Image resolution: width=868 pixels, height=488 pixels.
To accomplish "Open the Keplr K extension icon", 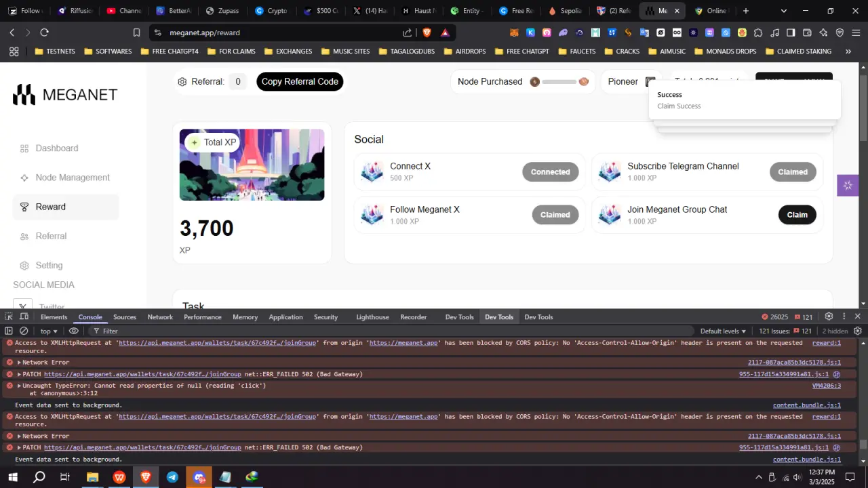I will click(x=530, y=33).
